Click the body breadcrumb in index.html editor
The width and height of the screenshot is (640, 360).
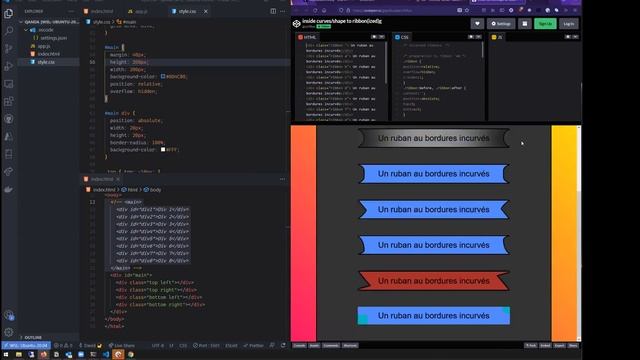coord(153,190)
